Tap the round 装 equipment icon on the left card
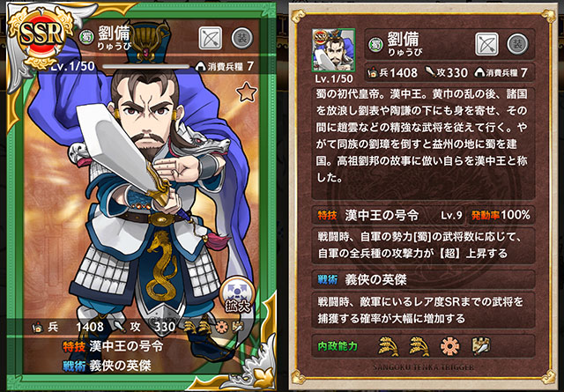Screen dimensions: 564x392 pyautogui.click(x=242, y=38)
